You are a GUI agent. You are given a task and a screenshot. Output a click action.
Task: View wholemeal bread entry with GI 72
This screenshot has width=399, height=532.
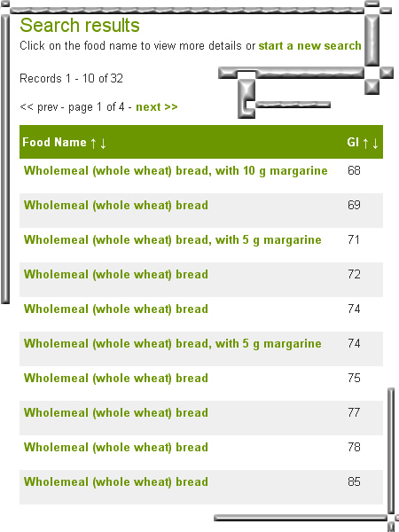pyautogui.click(x=116, y=275)
